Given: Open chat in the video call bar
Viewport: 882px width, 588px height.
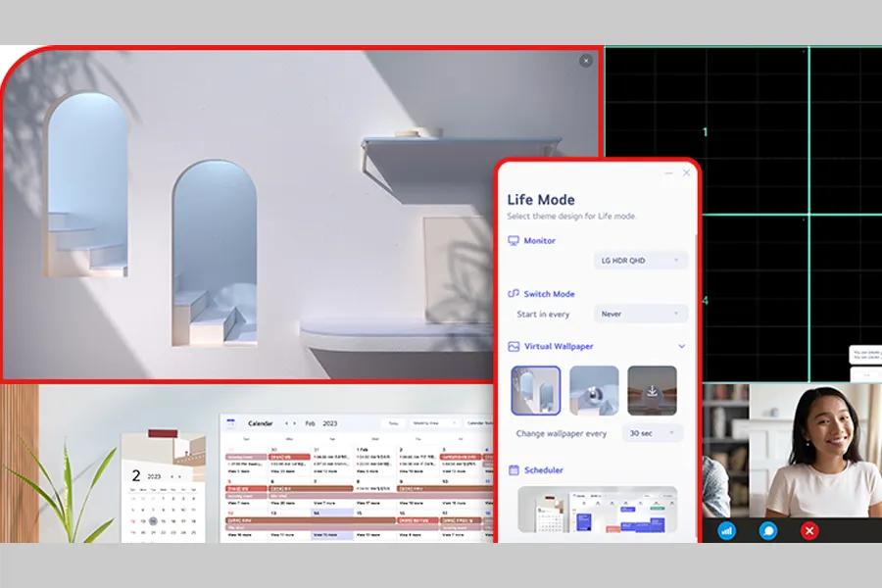Looking at the screenshot, I should pyautogui.click(x=769, y=531).
